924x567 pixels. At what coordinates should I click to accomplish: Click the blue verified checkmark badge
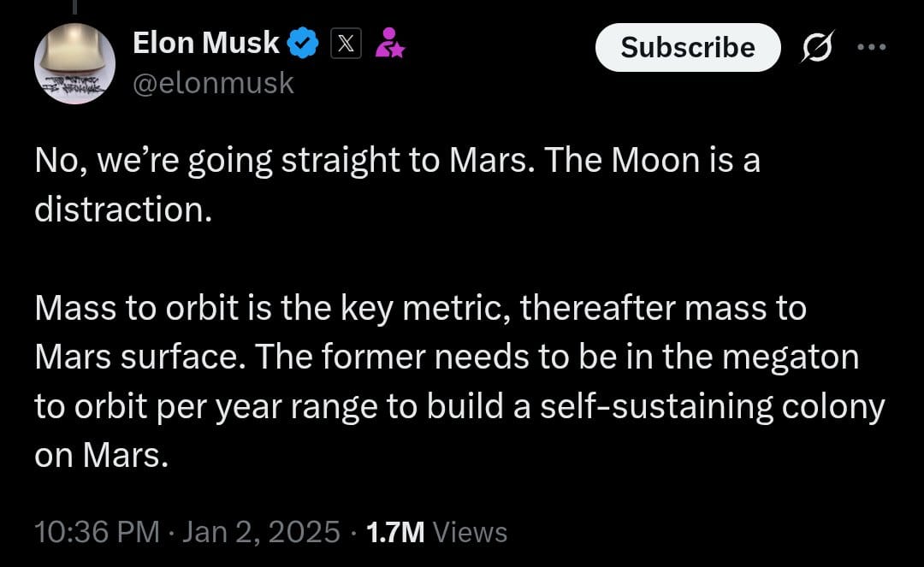pyautogui.click(x=303, y=43)
